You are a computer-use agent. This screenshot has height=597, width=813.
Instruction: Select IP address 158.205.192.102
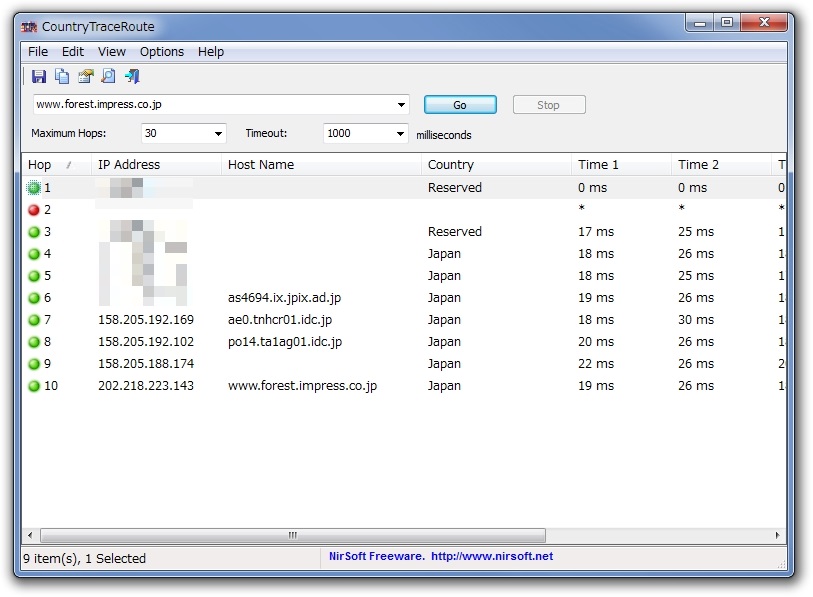pos(146,342)
